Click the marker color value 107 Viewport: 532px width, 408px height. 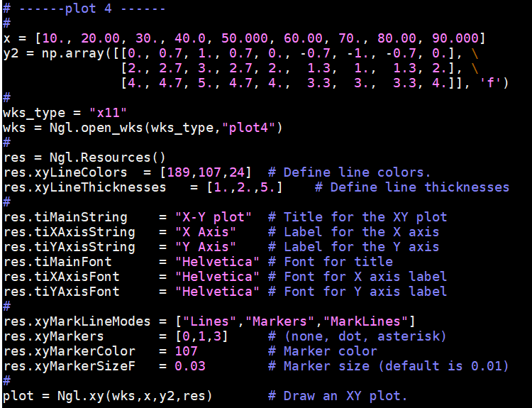pos(186,351)
